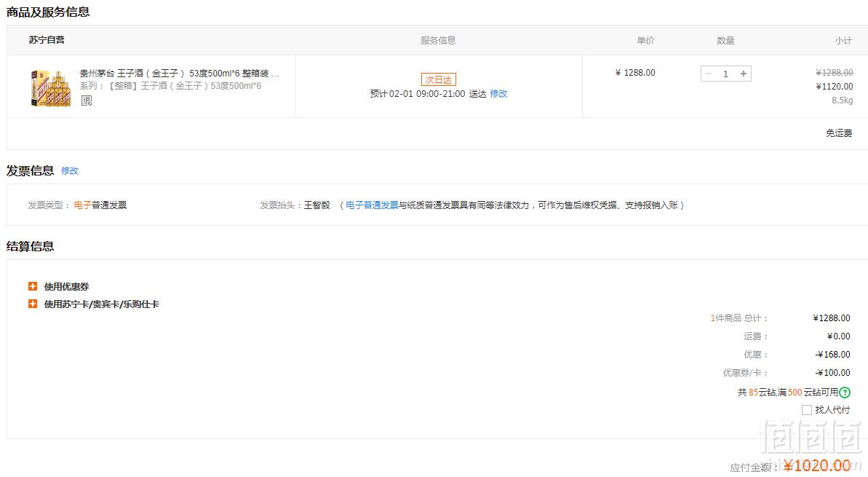Click the discounted subtotal ¥1120.00
The width and height of the screenshot is (868, 477).
pyautogui.click(x=835, y=87)
